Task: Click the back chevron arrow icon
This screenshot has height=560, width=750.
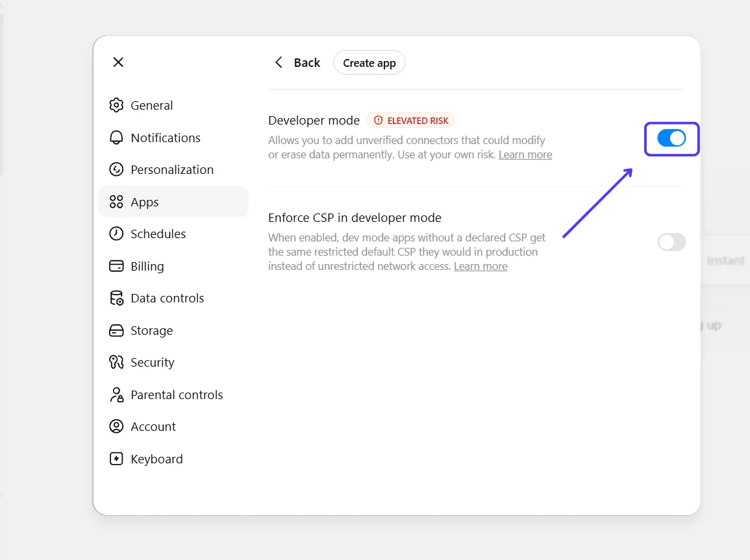Action: pos(279,62)
